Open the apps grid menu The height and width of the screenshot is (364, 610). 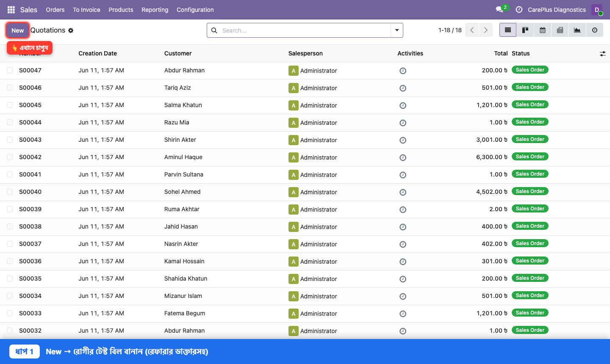coord(11,10)
